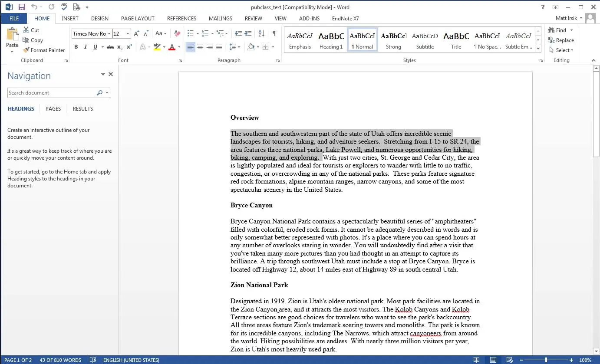Toggle align left paragraph button
600x364 pixels.
point(190,47)
